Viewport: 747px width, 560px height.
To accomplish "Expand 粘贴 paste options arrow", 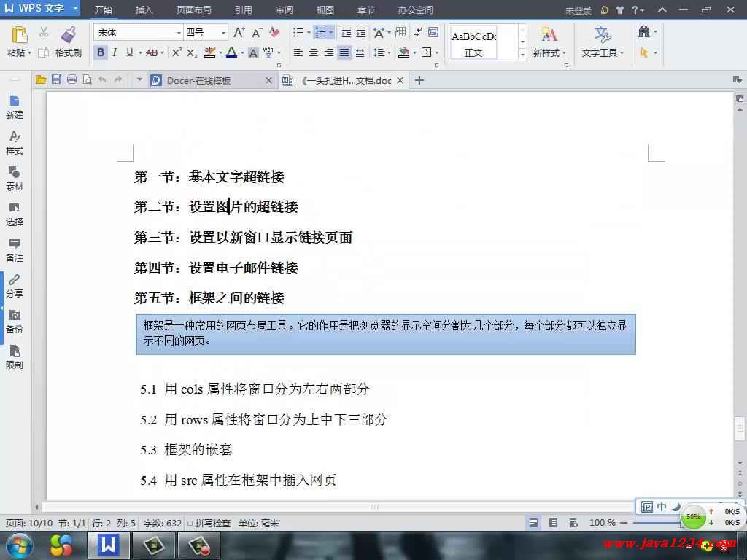I will tap(29, 52).
